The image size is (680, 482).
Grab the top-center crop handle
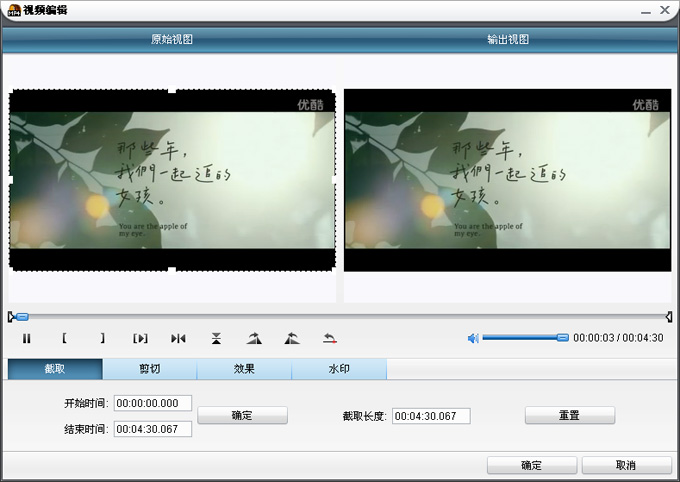pyautogui.click(x=172, y=89)
